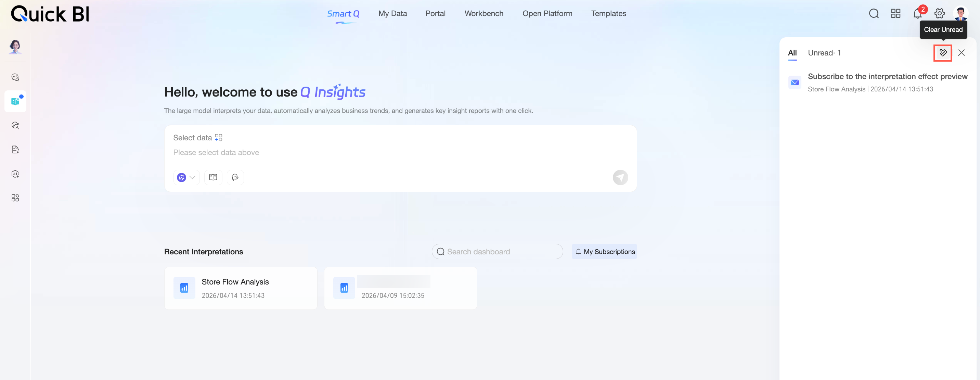
Task: Open the chat Q&A sidebar icon
Action: 15,77
